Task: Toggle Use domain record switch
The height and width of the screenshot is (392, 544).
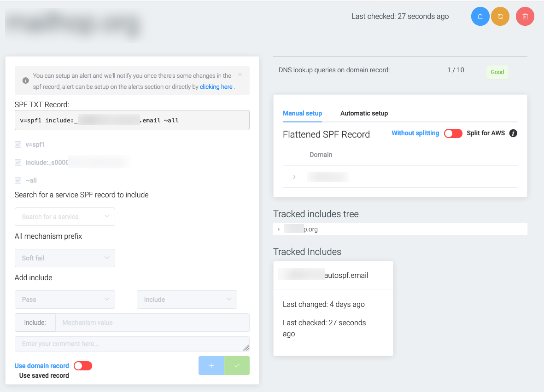Action: coord(83,366)
